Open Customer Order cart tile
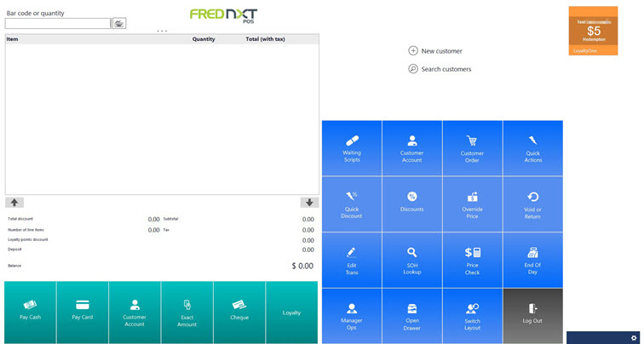 (472, 148)
